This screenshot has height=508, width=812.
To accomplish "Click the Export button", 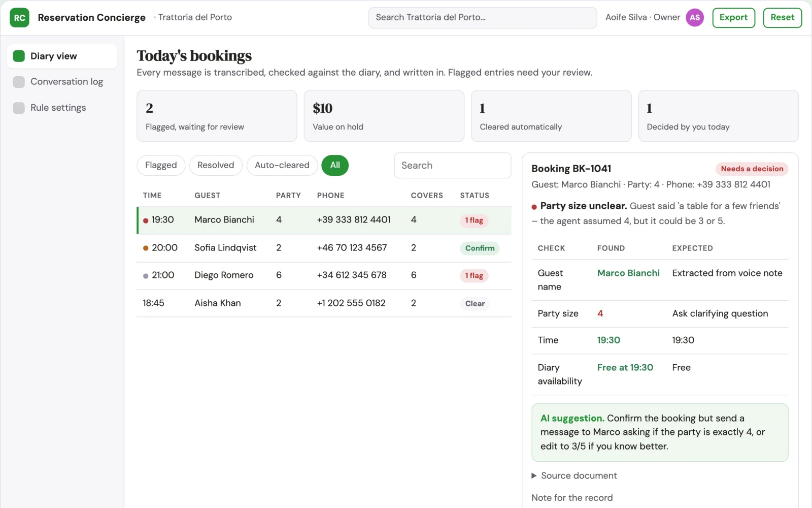I will 733,18.
